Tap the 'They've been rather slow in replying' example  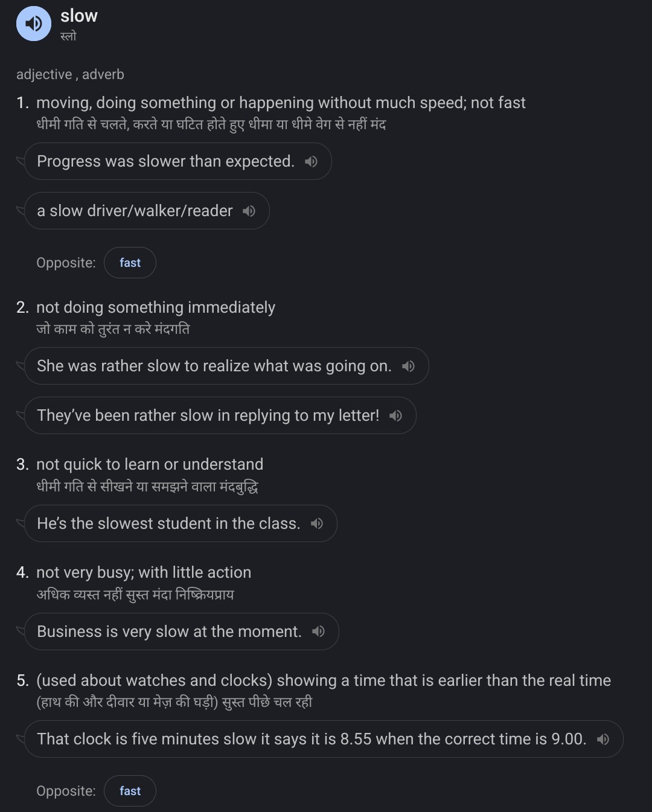(x=208, y=415)
